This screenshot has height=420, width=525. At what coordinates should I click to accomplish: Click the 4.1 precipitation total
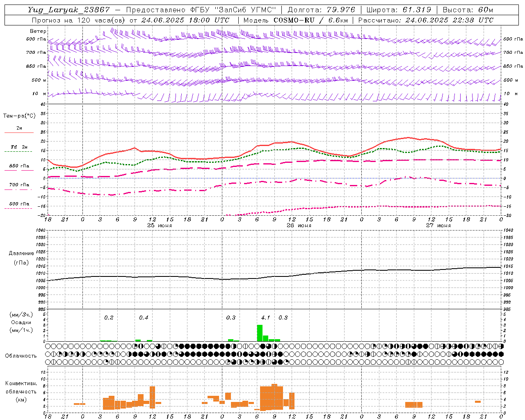click(265, 318)
